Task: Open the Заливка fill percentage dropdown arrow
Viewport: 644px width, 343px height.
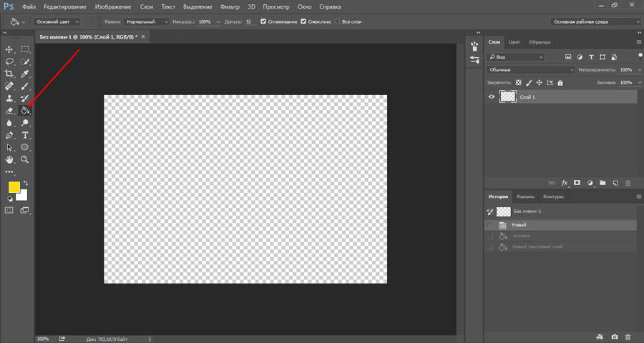Action: coord(639,82)
